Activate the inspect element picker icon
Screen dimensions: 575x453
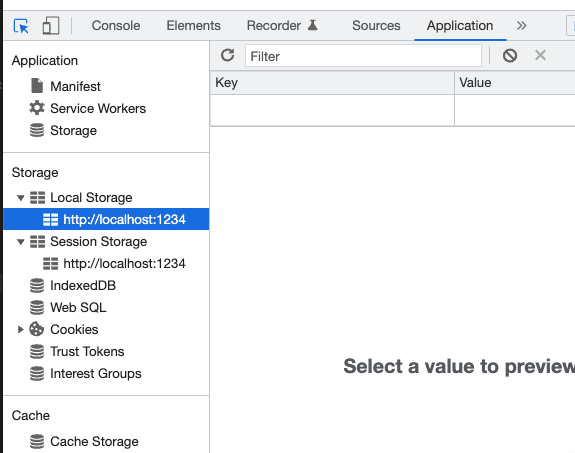(x=21, y=26)
